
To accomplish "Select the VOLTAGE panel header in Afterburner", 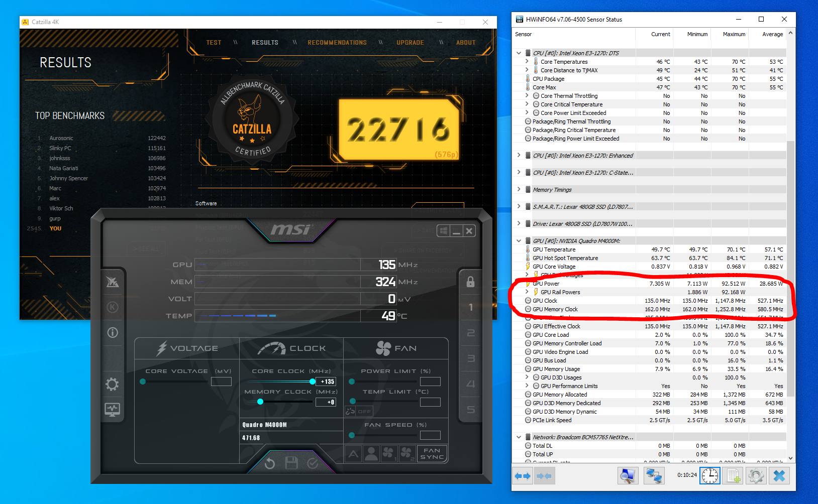I will tap(187, 348).
